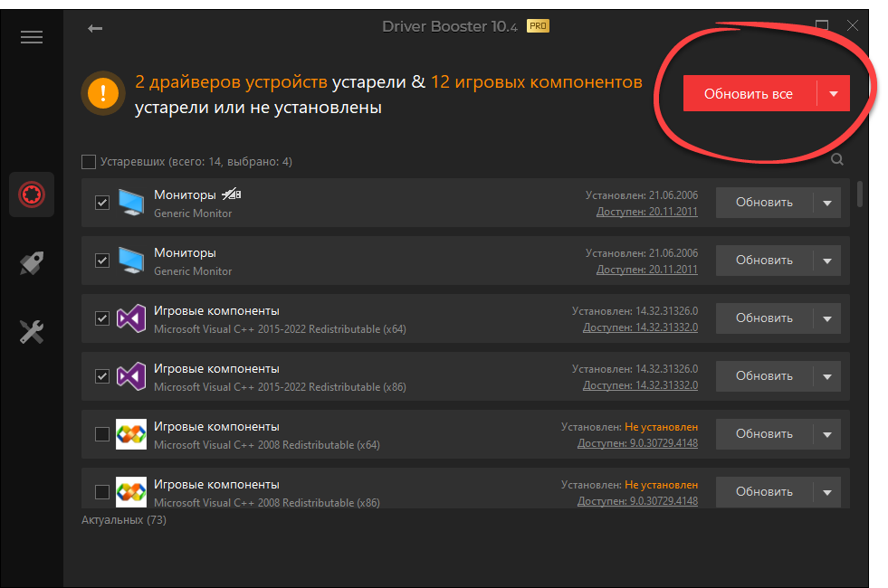This screenshot has width=888, height=588.
Task: Click the second Generic Monitor device icon
Action: point(131,261)
